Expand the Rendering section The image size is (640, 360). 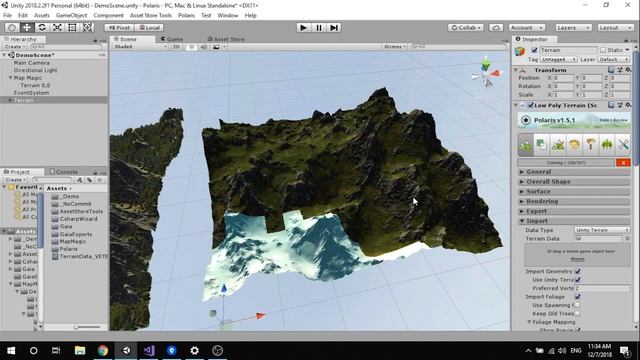tap(575, 201)
